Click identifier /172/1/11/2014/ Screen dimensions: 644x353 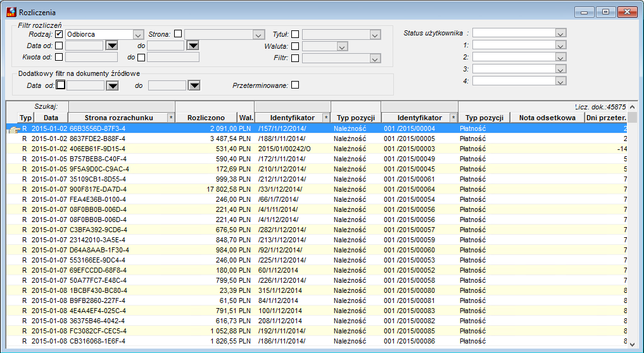point(282,159)
